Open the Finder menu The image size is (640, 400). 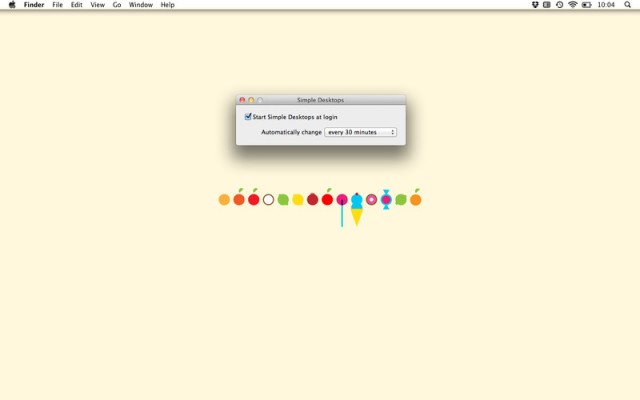[34, 5]
